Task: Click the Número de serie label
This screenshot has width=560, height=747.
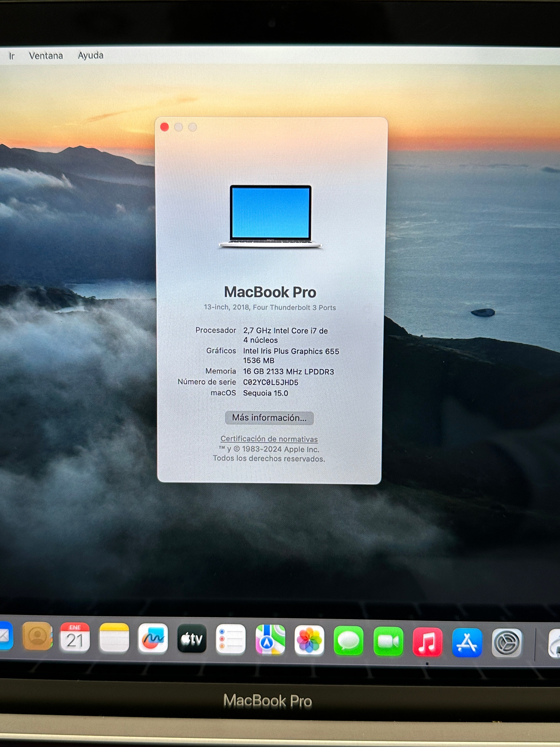Action: pyautogui.click(x=207, y=382)
